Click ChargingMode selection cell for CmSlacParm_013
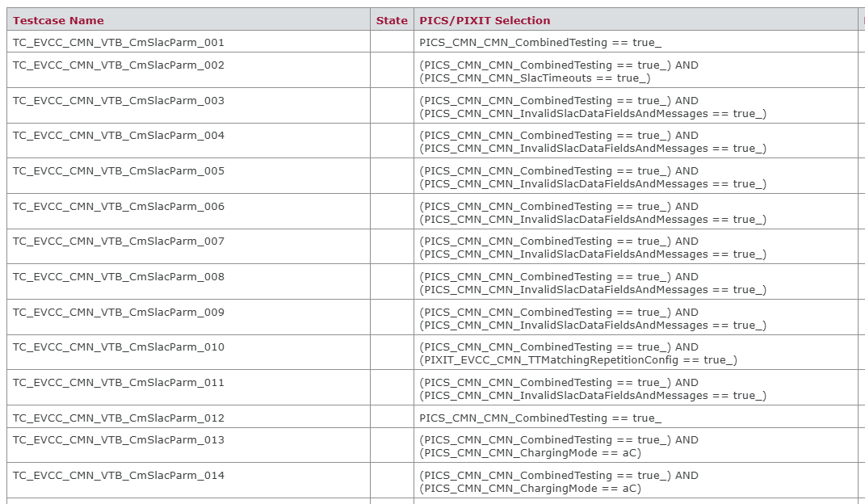 point(559,446)
